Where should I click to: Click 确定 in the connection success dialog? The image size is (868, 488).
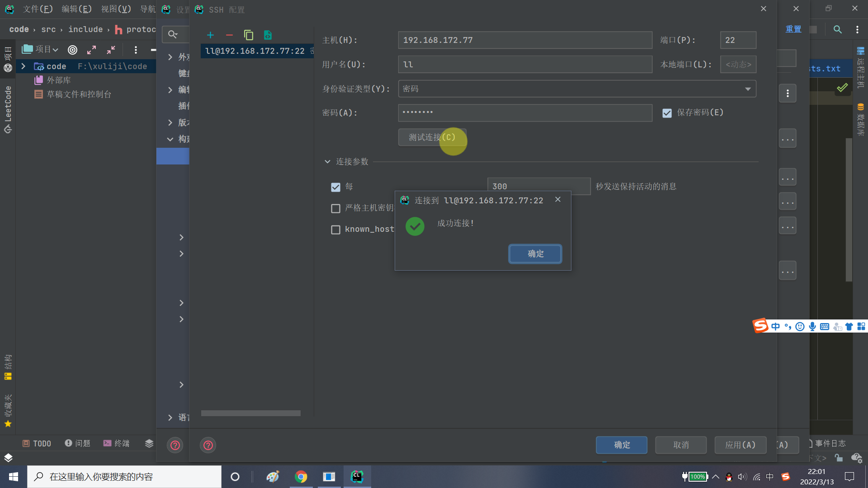coord(535,253)
